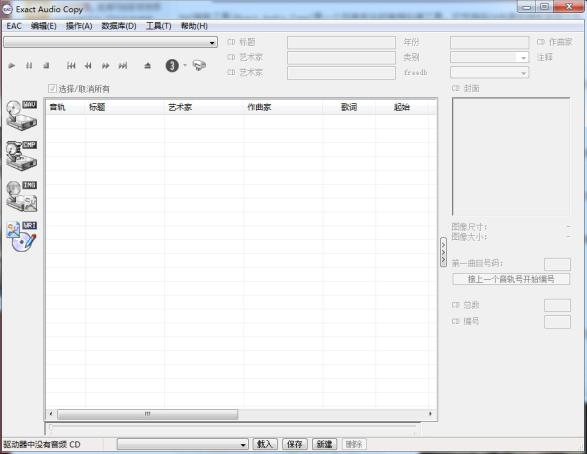
Task: Click the 年份 year input field
Action: [x=489, y=42]
